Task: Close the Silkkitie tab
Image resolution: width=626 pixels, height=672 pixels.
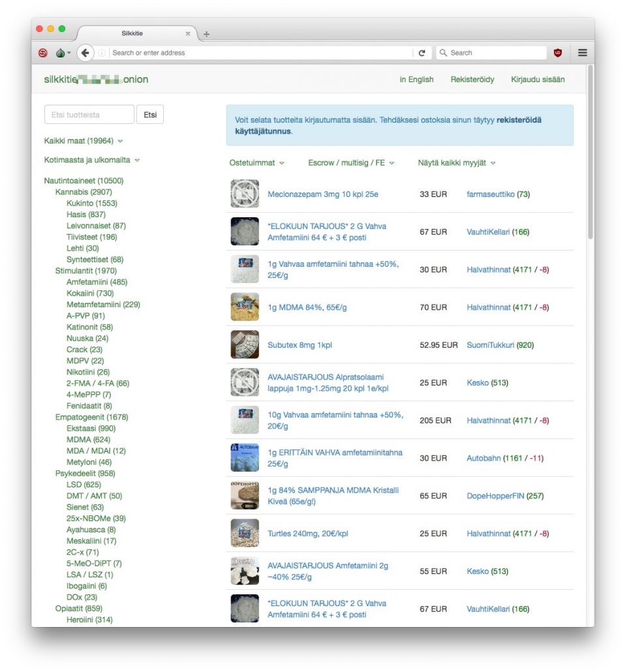Action: [x=188, y=33]
